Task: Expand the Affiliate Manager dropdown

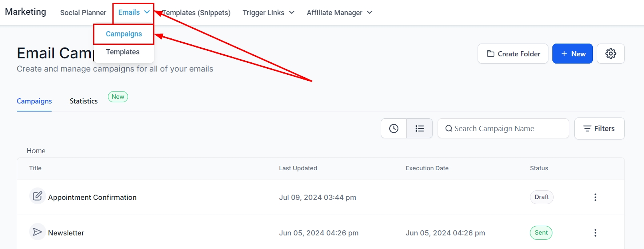Action: pos(339,12)
